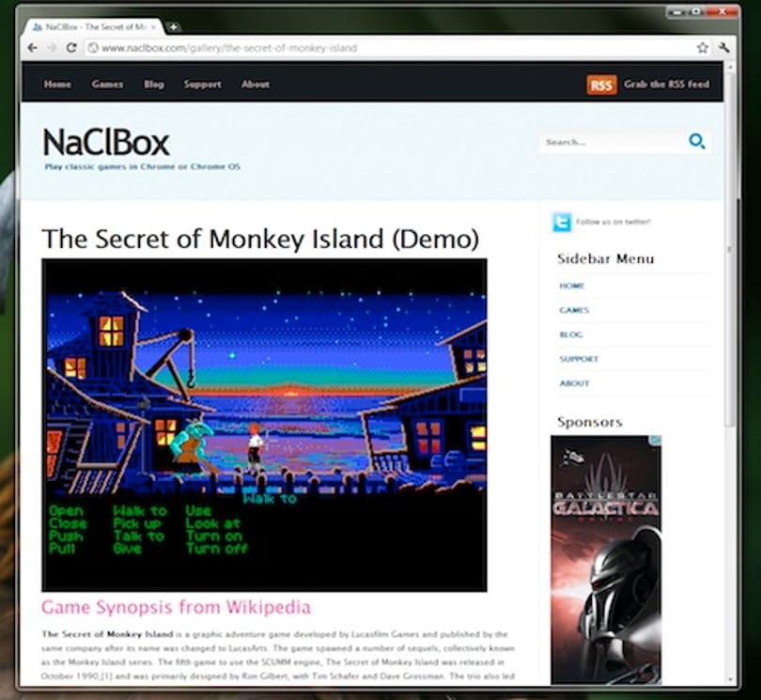This screenshot has width=761, height=700.
Task: Bookmark this page with the star icon
Action: click(702, 48)
